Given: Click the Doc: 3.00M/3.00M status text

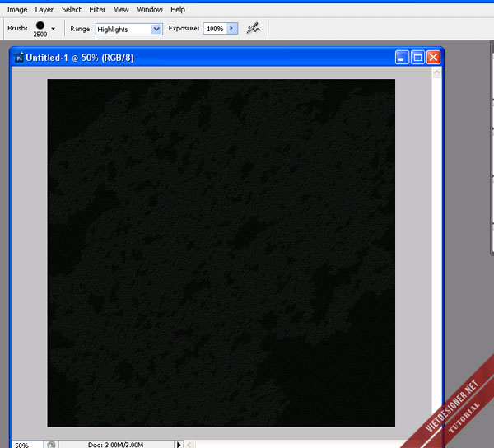Looking at the screenshot, I should pyautogui.click(x=115, y=445).
